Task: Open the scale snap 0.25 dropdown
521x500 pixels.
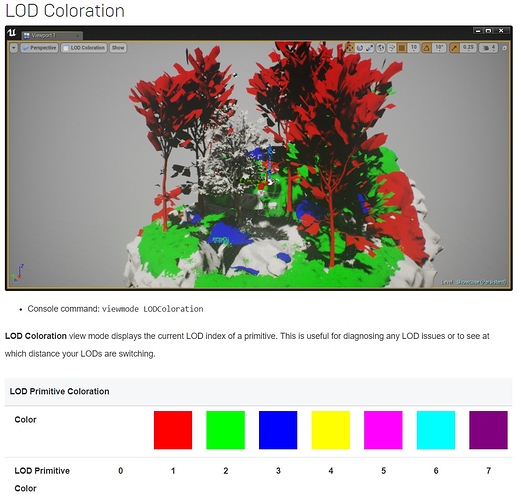Action: tap(468, 48)
